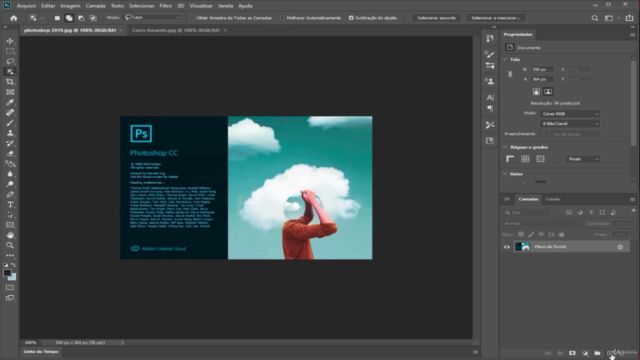640x360 pixels.
Task: Open the Arquivo menu
Action: (x=26, y=6)
